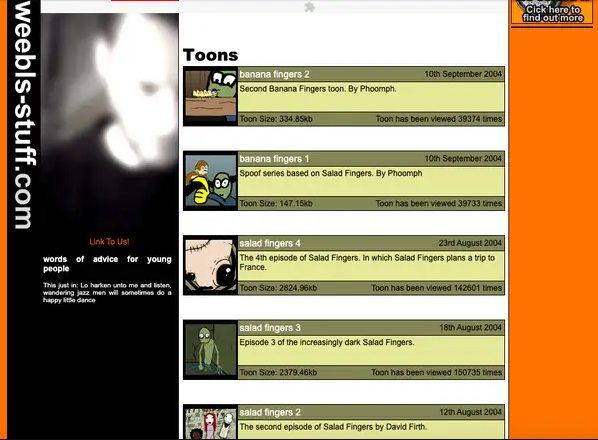Click 'Toon Size: 2824.96kb'
The height and width of the screenshot is (440, 598).
click(278, 288)
